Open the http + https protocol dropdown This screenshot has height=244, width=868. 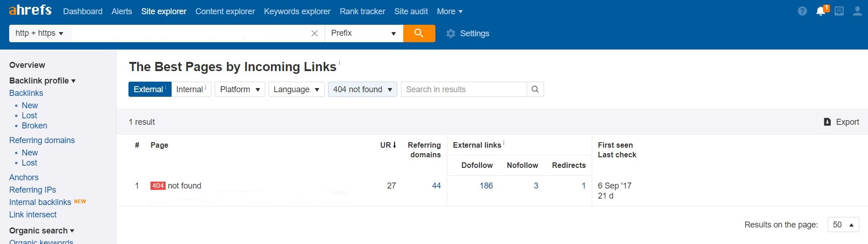(39, 33)
